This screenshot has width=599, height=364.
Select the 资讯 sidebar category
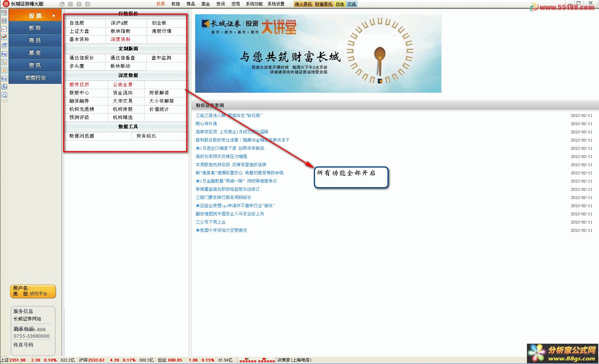(x=35, y=65)
